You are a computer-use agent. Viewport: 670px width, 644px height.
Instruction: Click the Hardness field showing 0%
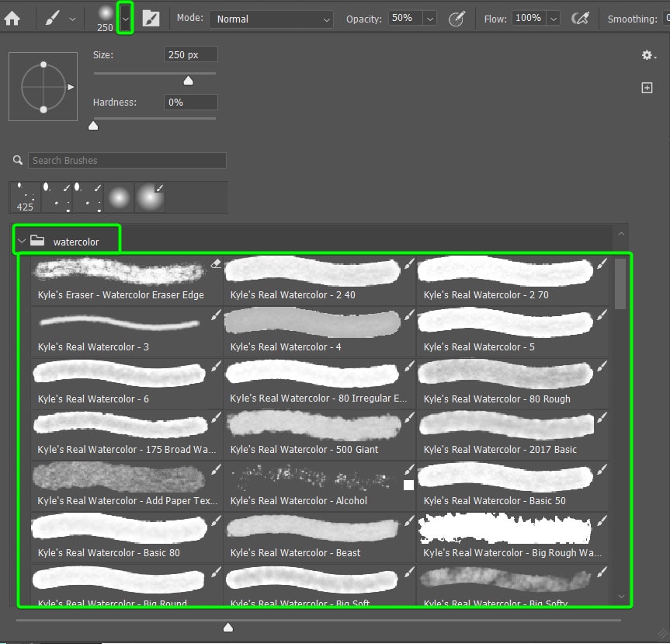coord(190,103)
